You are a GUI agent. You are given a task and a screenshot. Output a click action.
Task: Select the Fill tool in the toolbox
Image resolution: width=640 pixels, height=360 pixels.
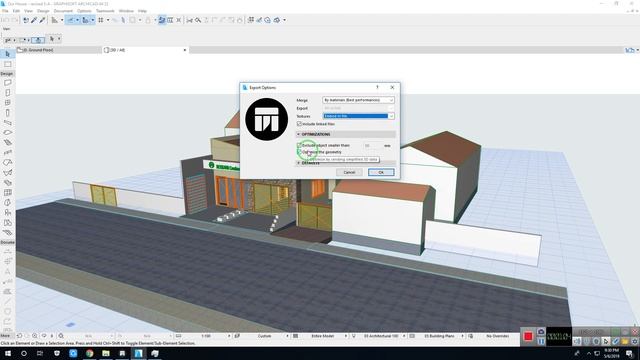click(7, 291)
